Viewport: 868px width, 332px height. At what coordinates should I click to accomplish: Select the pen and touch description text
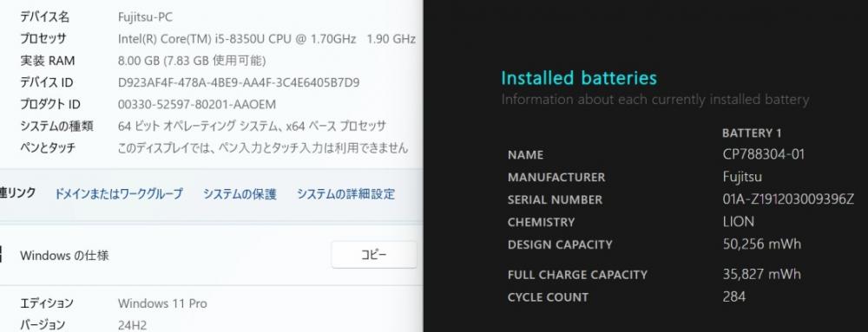263,147
